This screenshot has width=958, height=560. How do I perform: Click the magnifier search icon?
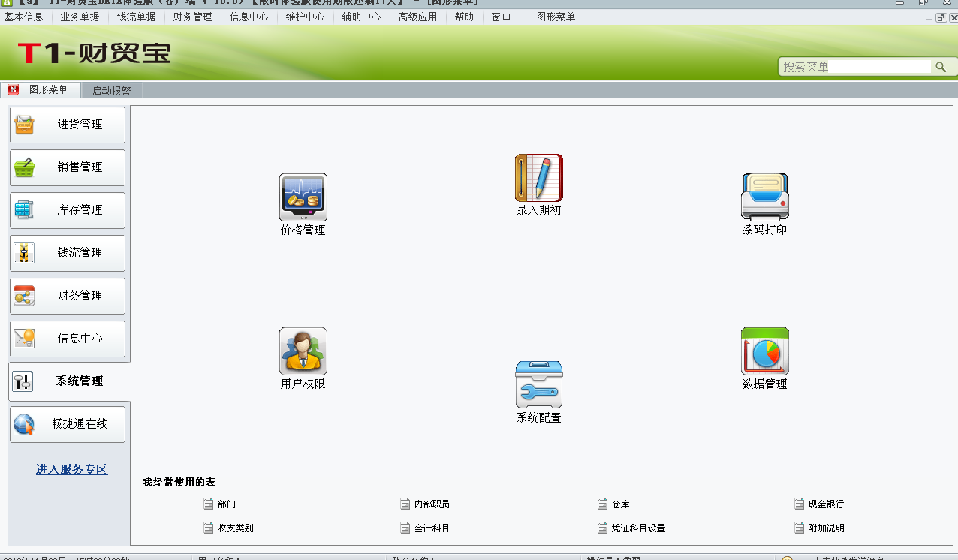click(940, 67)
